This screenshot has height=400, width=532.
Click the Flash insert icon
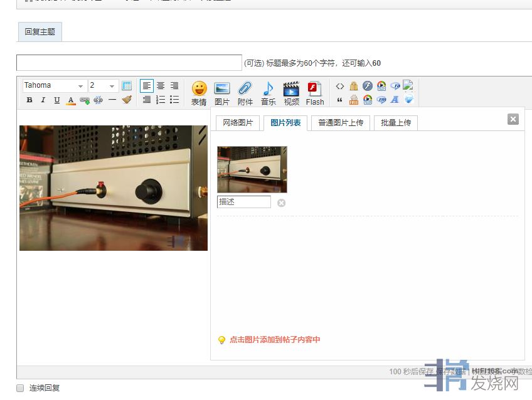315,93
